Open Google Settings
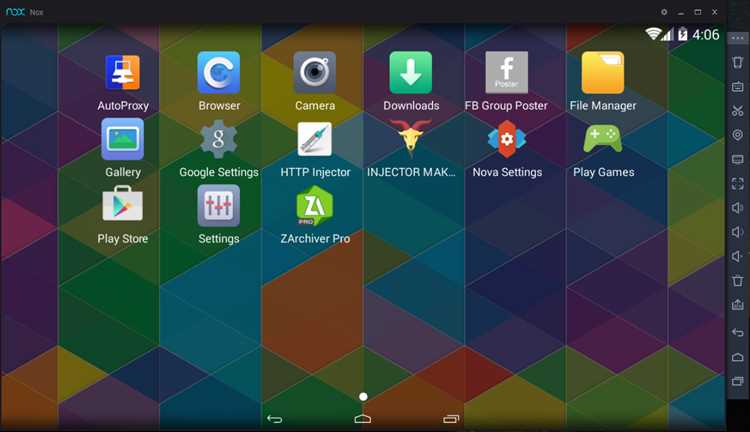This screenshot has height=432, width=750. 219,140
